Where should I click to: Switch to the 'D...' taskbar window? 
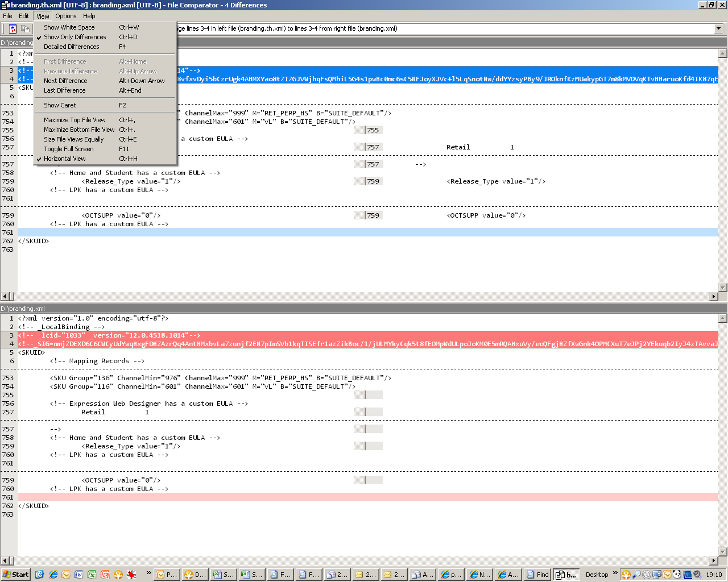195,575
